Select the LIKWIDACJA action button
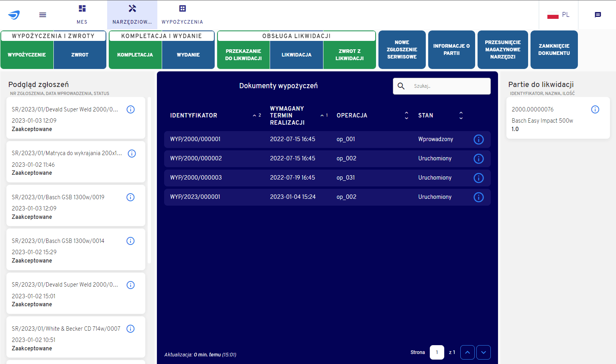The image size is (616, 364). [296, 54]
